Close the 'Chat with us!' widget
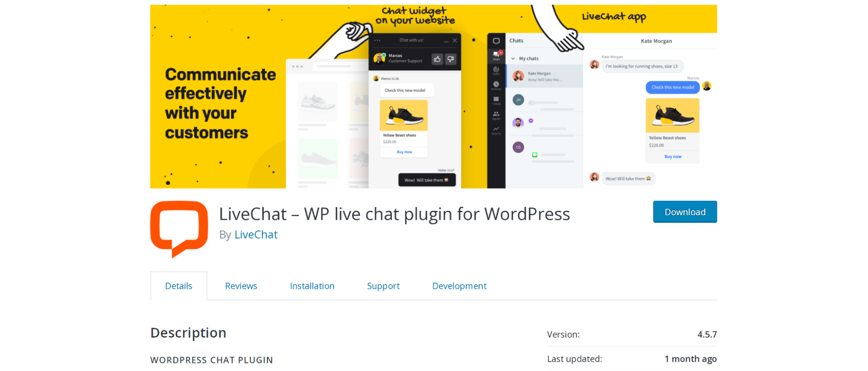Viewport: 868px width, 371px height. (x=455, y=40)
